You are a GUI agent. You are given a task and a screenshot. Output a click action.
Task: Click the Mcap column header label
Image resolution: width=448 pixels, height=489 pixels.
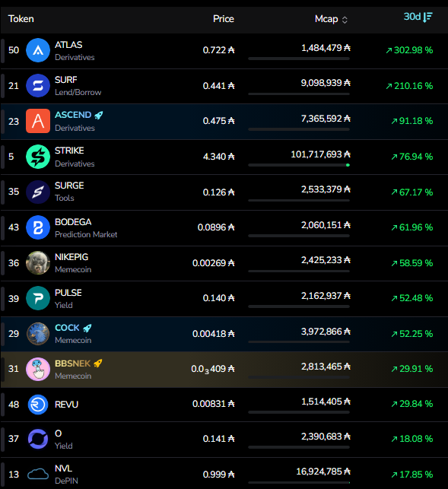(x=326, y=19)
